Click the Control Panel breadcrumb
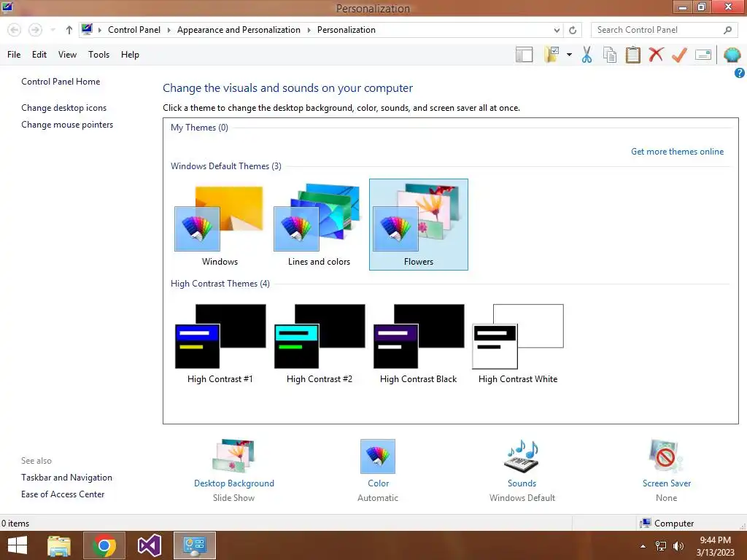This screenshot has height=560, width=747. (134, 30)
